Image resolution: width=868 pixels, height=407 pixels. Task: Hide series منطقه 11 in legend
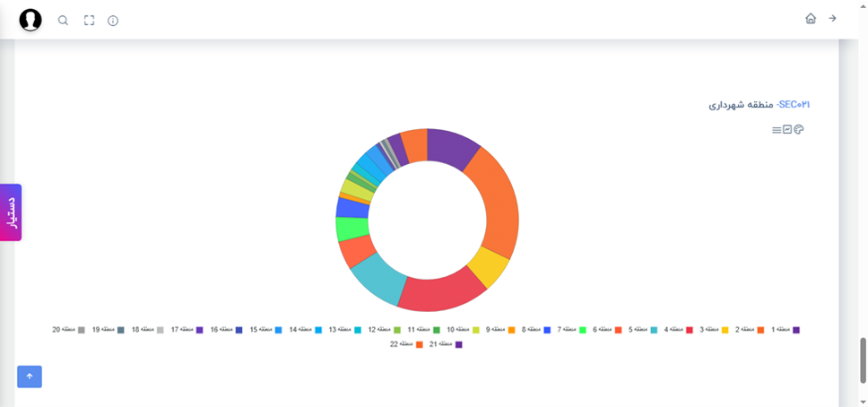click(424, 330)
